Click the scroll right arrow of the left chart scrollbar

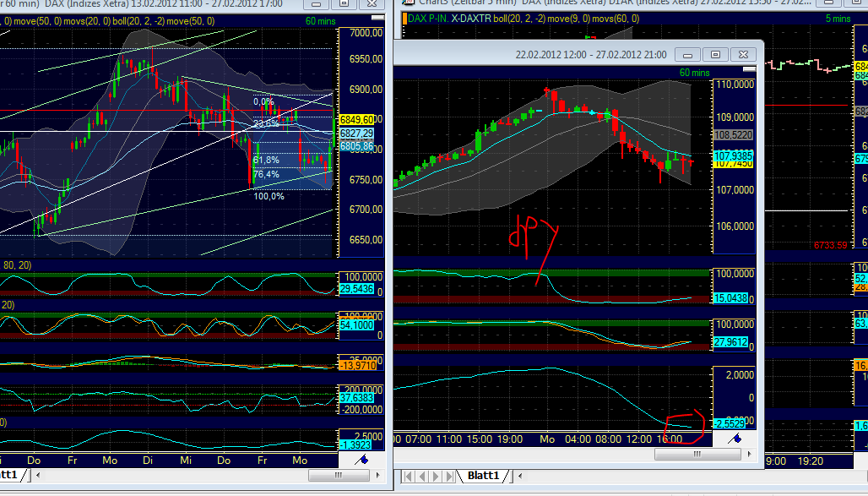[379, 475]
